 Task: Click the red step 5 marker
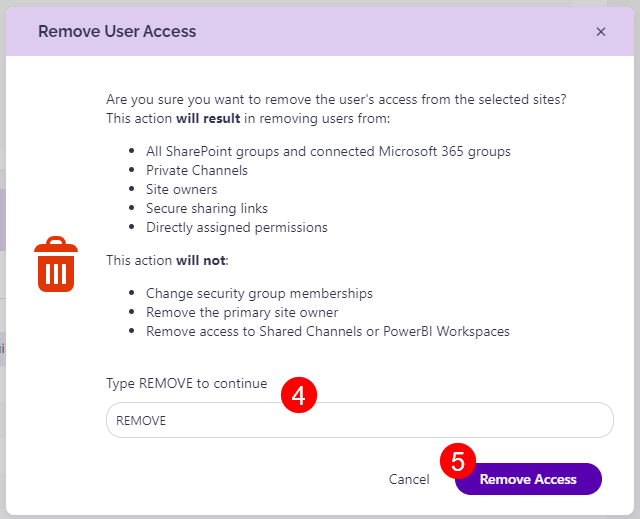click(x=458, y=462)
